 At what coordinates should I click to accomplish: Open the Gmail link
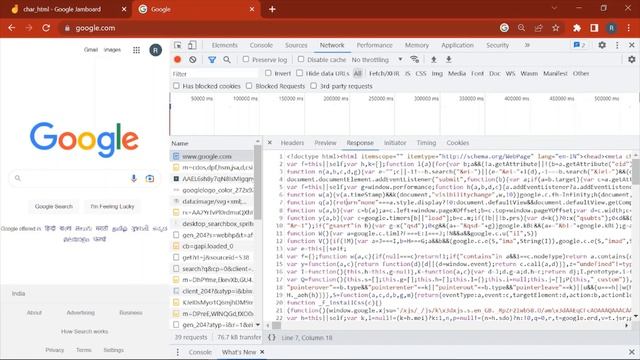[91, 50]
